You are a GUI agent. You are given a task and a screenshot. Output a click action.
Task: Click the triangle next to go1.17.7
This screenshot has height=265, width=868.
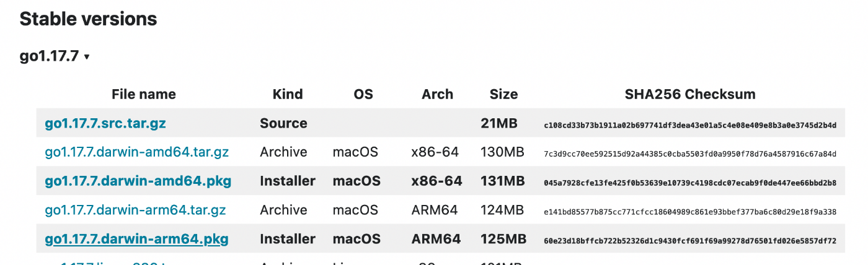[87, 57]
